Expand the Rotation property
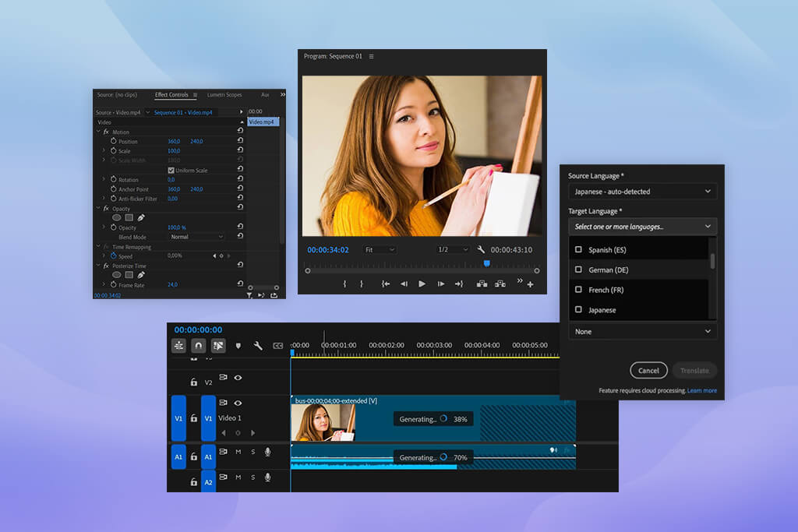This screenshot has height=532, width=798. pyautogui.click(x=104, y=179)
